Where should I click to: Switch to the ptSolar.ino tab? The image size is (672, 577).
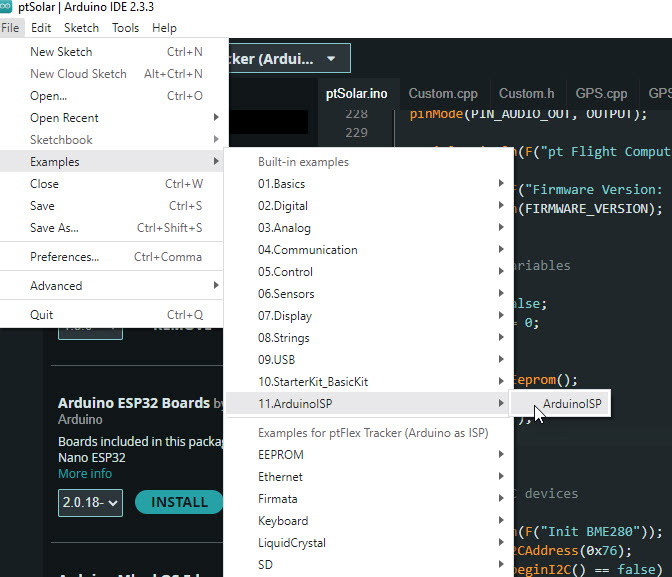pyautogui.click(x=357, y=93)
